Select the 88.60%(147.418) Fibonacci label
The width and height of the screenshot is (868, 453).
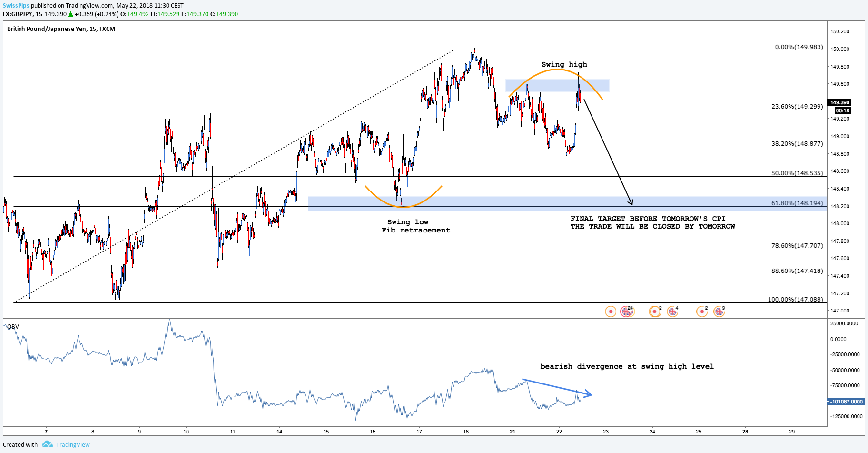797,271
